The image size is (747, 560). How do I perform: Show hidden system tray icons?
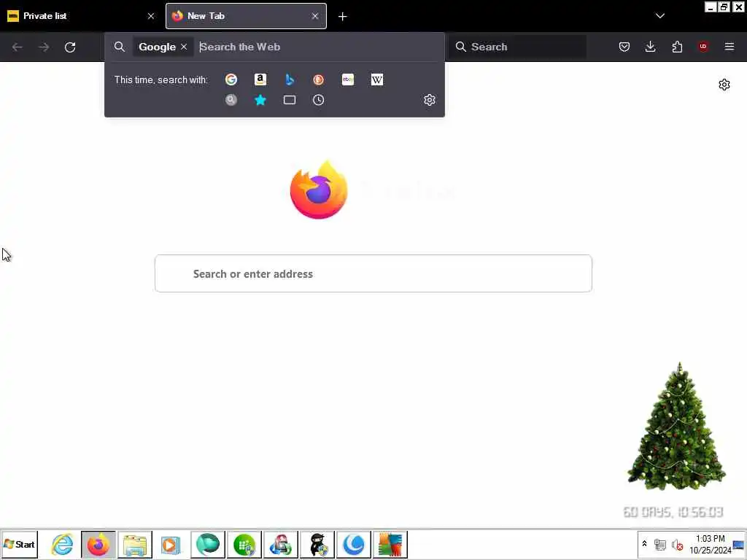645,543
